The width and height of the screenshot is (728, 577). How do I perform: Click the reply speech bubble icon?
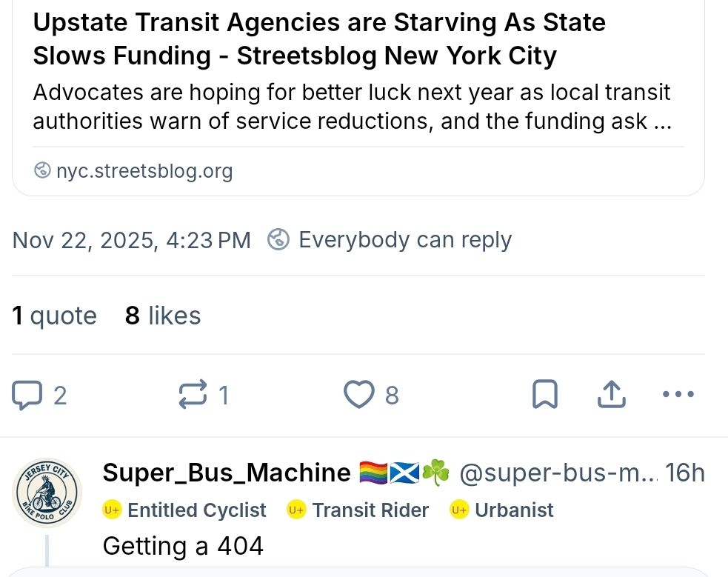point(27,395)
